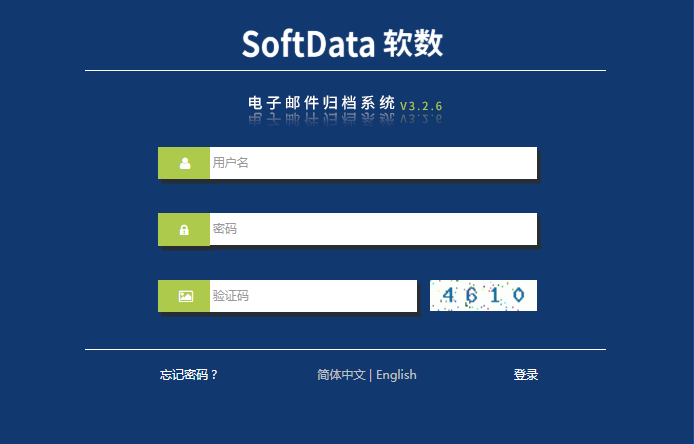Refresh the captcha verification image
Image resolution: width=694 pixels, height=444 pixels.
point(483,296)
